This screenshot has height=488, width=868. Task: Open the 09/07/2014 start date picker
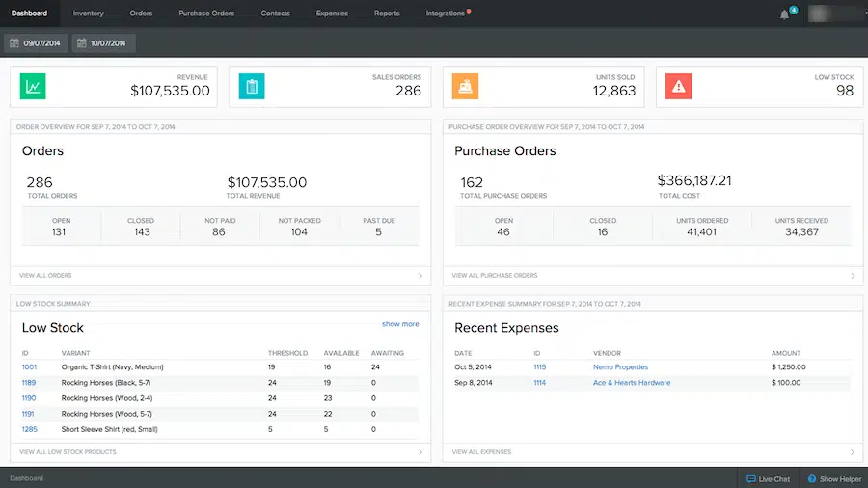(x=35, y=43)
